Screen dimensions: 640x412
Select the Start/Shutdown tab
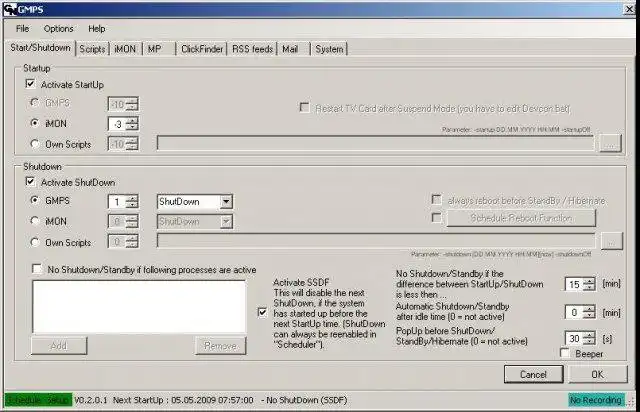coord(40,48)
